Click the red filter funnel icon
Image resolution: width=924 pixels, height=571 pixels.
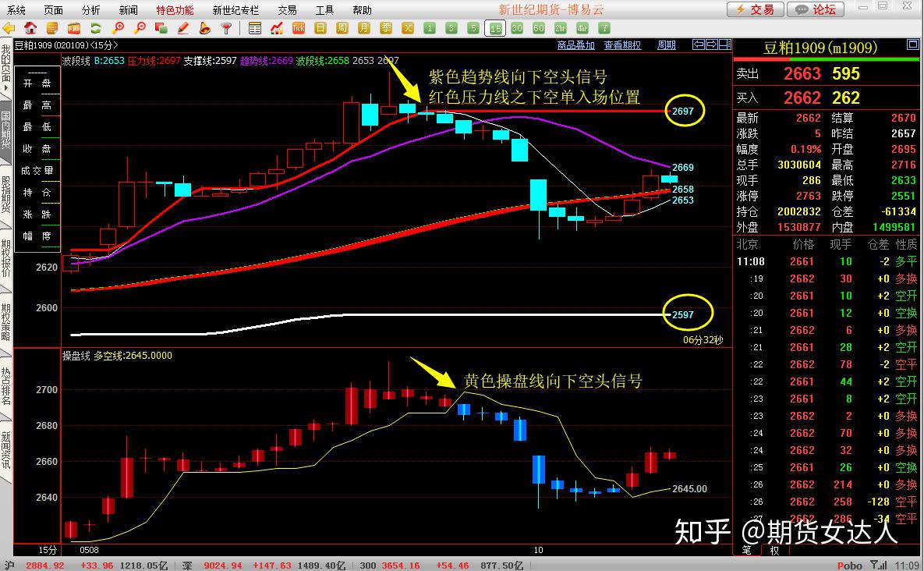tap(226, 28)
